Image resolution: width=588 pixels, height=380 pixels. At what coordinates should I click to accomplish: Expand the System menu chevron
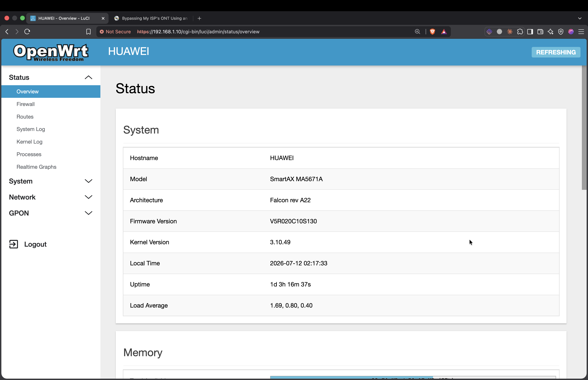click(88, 181)
